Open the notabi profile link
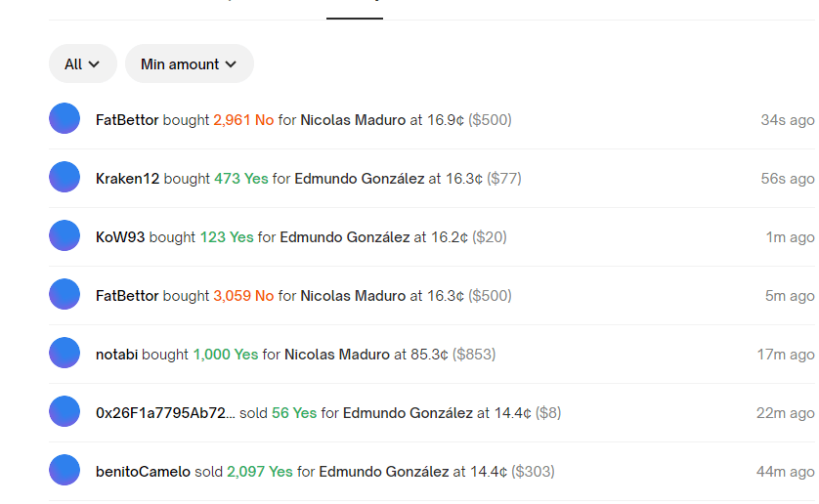The width and height of the screenshot is (819, 504). tap(116, 355)
